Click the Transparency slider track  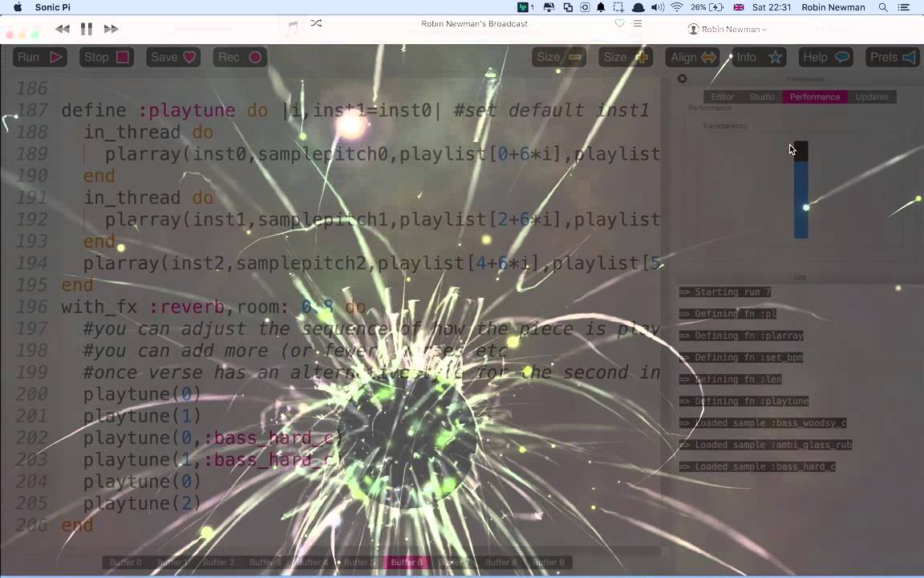coord(800,190)
